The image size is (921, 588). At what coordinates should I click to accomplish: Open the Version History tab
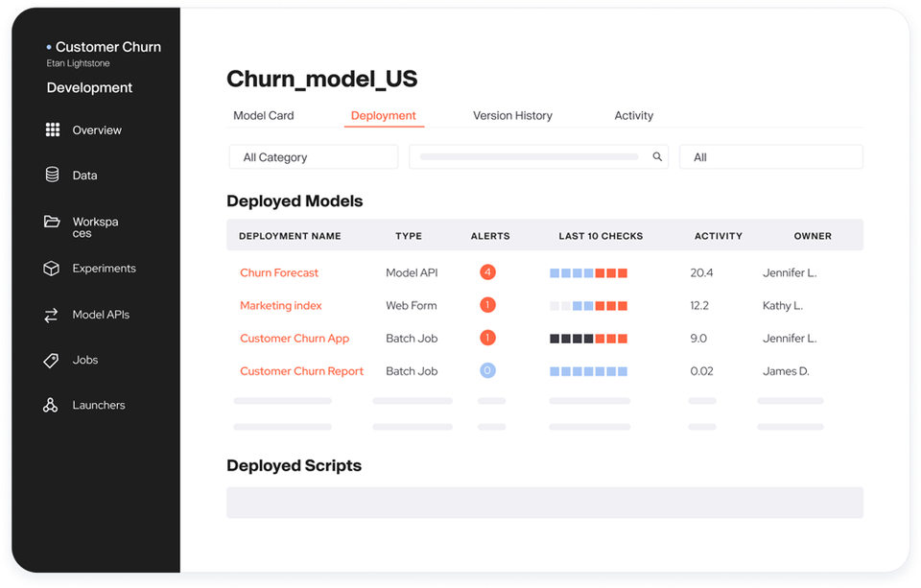(512, 116)
